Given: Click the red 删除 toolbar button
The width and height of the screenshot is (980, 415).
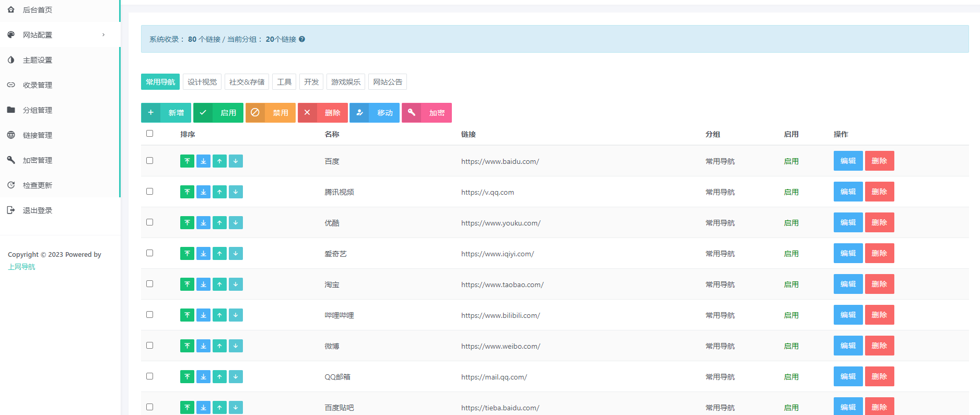Looking at the screenshot, I should coord(323,113).
